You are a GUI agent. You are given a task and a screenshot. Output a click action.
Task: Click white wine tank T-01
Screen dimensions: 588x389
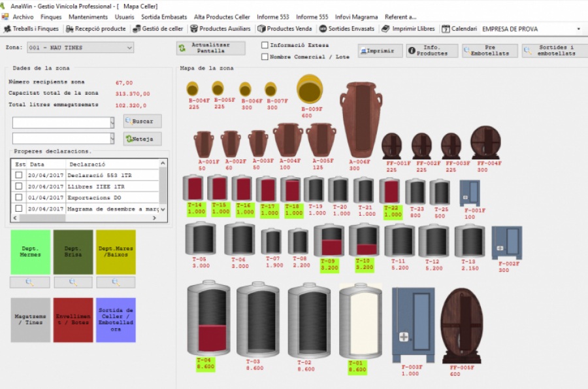[361, 322]
